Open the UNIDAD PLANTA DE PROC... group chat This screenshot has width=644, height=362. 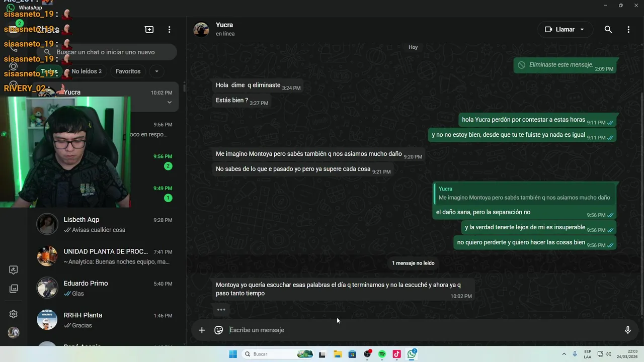coord(105,256)
